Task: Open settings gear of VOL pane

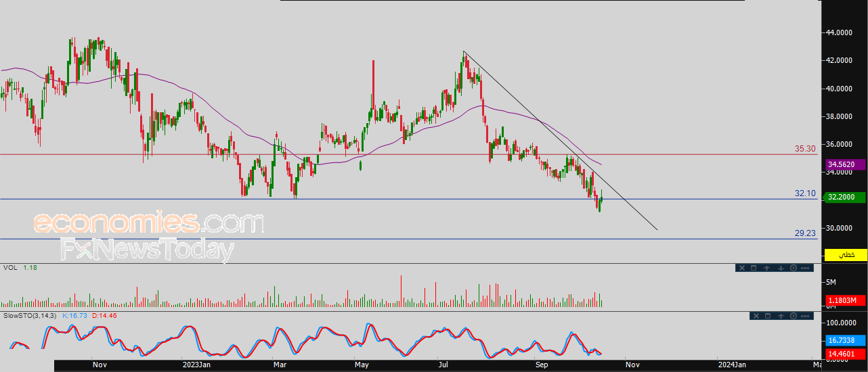Action: 794,268
